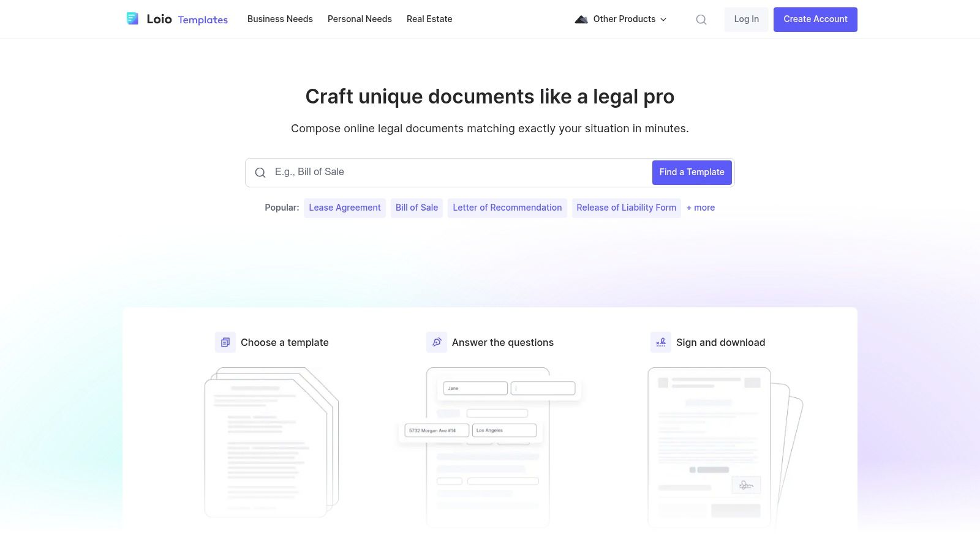Click the Create Account button
Viewport: 980px width, 551px height.
[x=815, y=20]
